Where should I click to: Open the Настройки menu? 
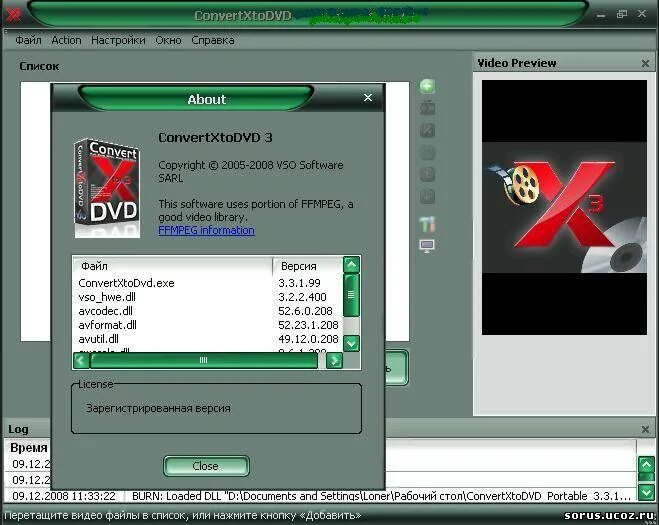point(118,40)
